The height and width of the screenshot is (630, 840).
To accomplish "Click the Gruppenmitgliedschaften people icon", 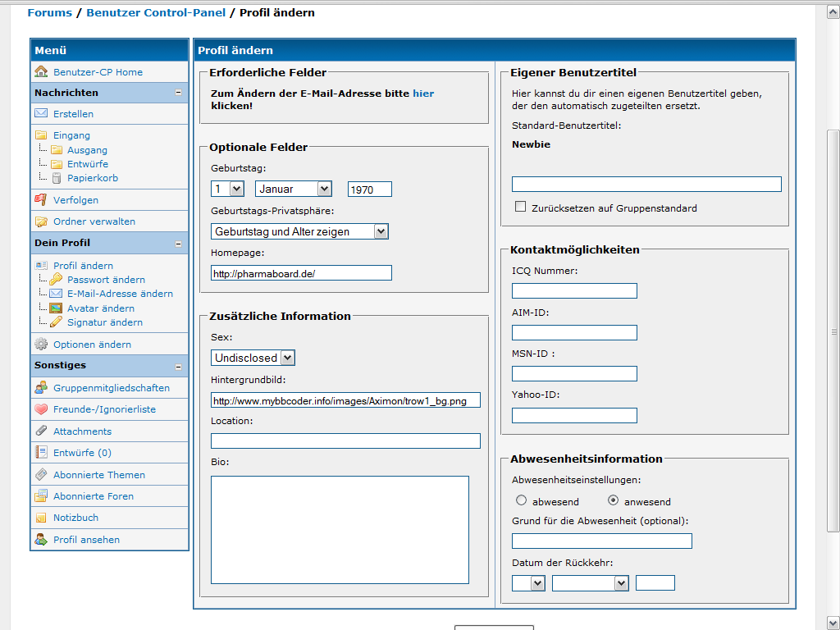I will point(41,387).
